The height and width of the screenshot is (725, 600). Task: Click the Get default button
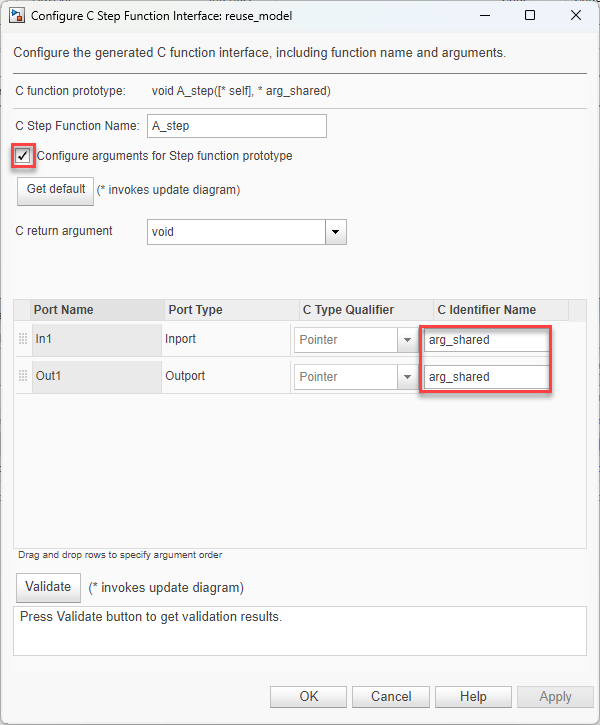point(56,189)
